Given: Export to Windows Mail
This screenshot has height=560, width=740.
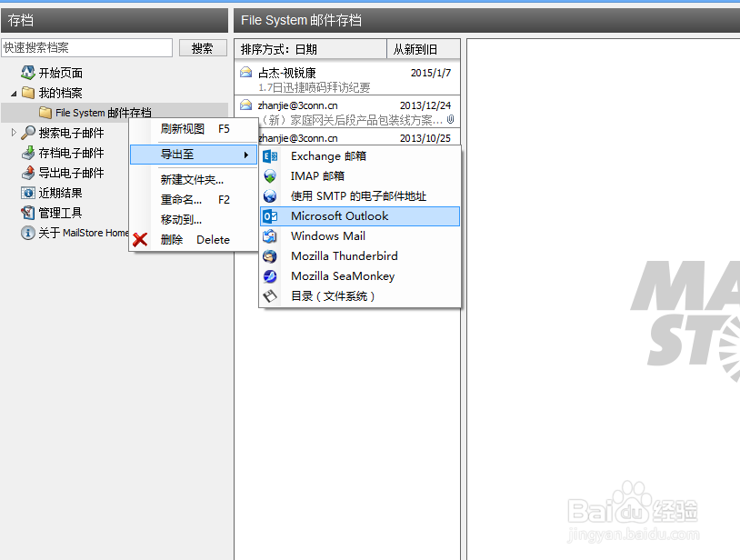Looking at the screenshot, I should [x=360, y=235].
